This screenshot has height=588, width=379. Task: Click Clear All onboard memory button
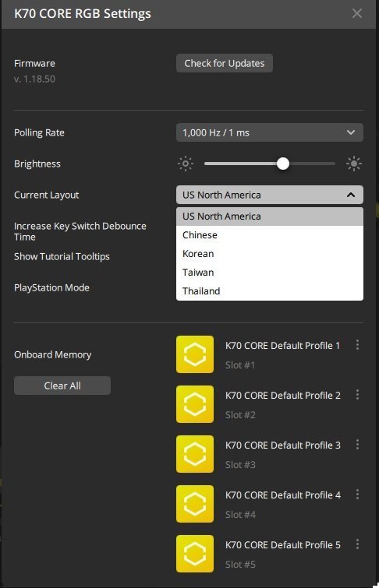coord(62,386)
